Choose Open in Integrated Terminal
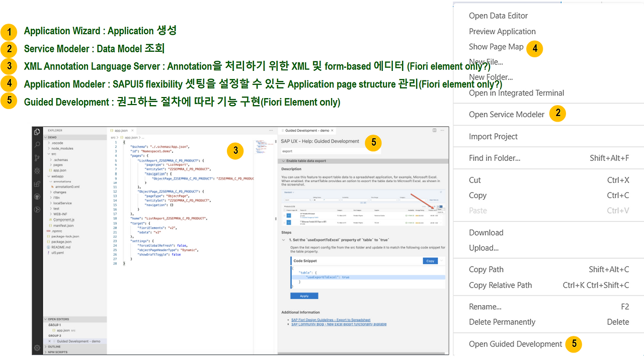The width and height of the screenshot is (644, 359). (x=516, y=93)
